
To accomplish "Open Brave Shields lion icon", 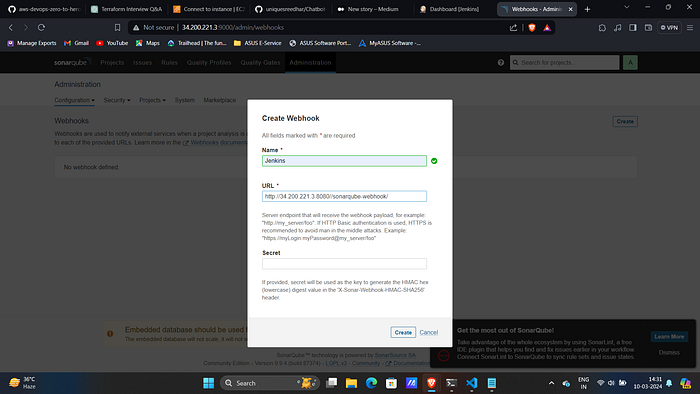I will coord(532,28).
